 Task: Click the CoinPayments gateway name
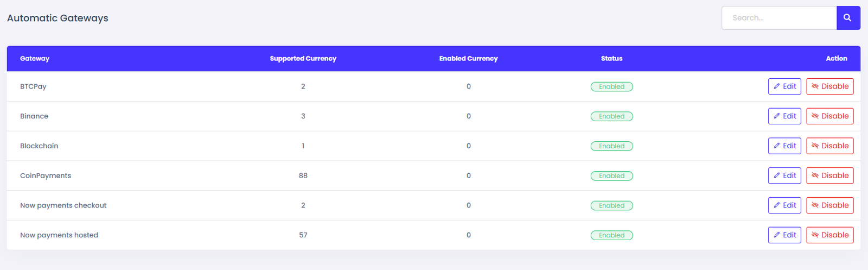click(x=46, y=176)
